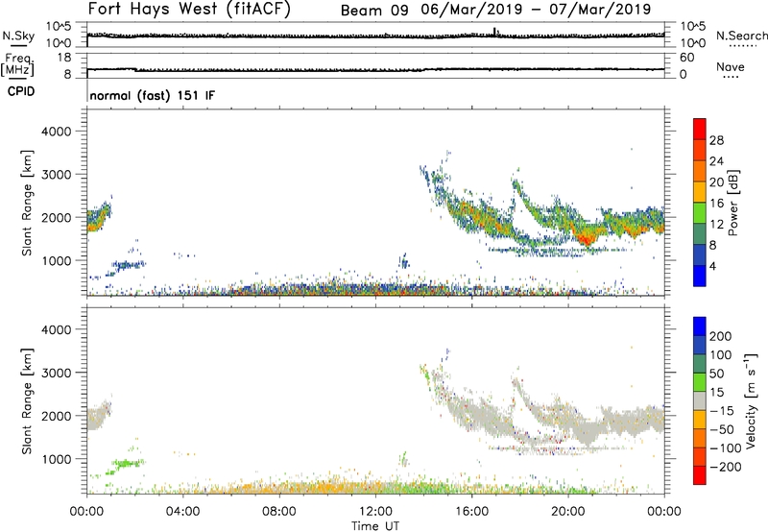Click the 'normal (fast) 151 IF' text
Image resolution: width=768 pixels, height=532 pixels.
[x=153, y=95]
